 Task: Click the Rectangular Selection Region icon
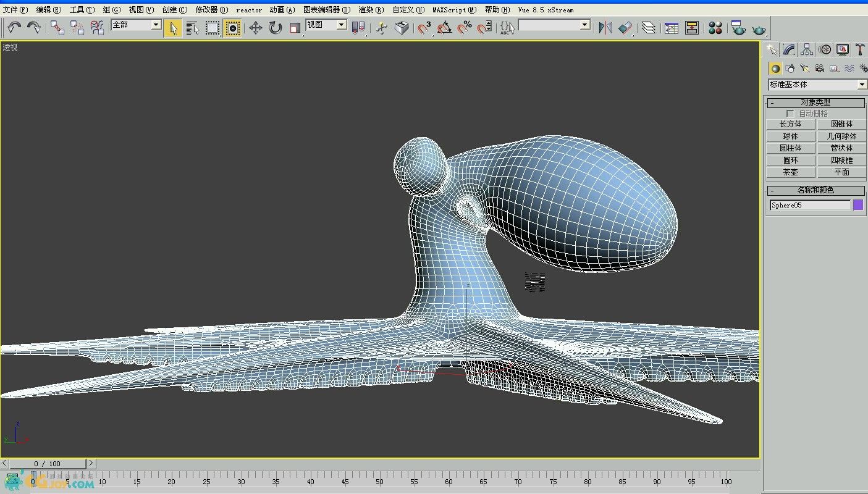(213, 28)
